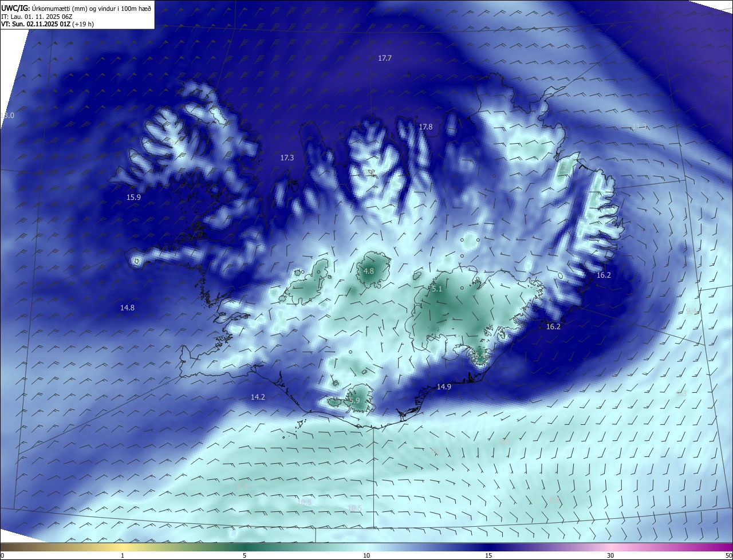Click the '10' tick on the color scale
This screenshot has height=560, width=733.
point(366,555)
